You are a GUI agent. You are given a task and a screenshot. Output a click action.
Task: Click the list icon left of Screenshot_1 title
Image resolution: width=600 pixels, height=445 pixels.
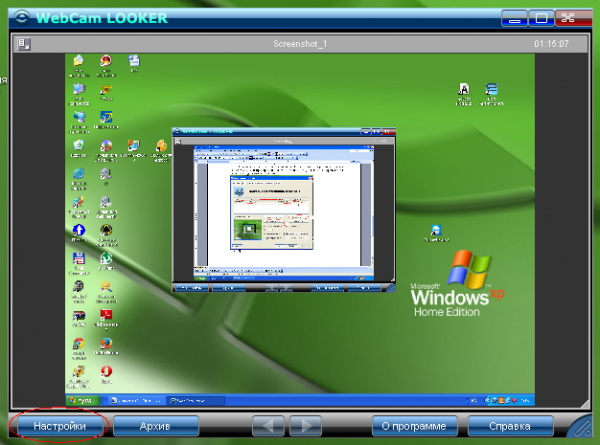click(x=24, y=44)
